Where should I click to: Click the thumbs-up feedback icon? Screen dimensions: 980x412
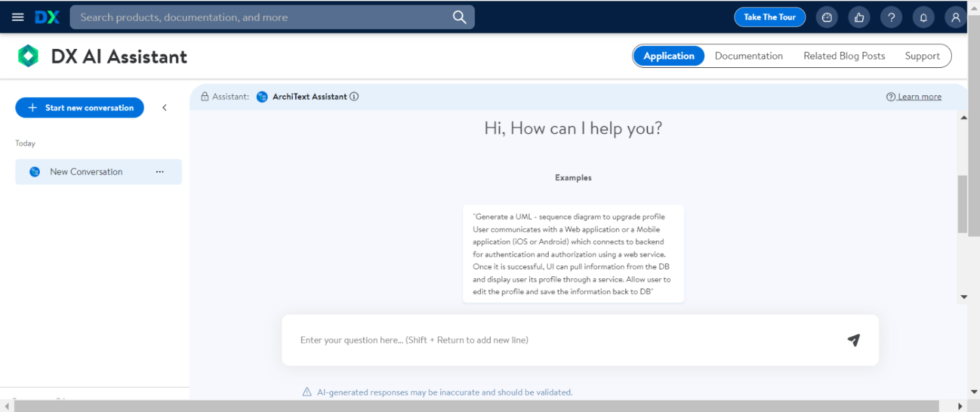point(859,18)
